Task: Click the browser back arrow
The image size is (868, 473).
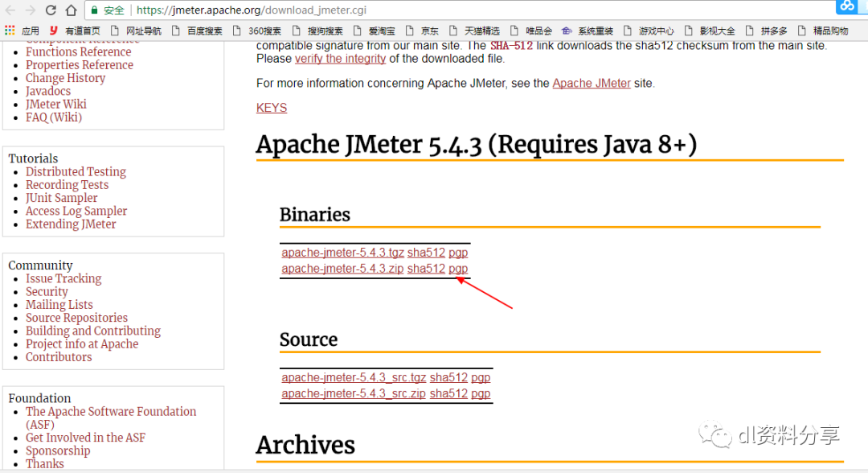Action: pos(10,10)
